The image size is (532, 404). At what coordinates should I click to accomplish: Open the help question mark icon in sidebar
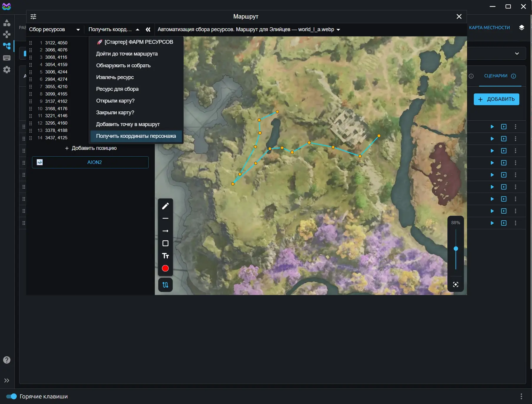tap(7, 360)
